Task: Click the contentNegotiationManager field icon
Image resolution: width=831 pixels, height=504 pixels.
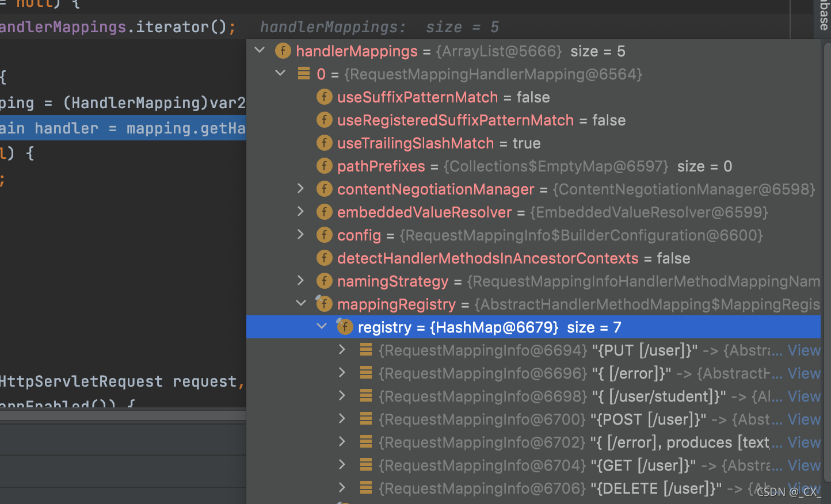Action: tap(324, 189)
